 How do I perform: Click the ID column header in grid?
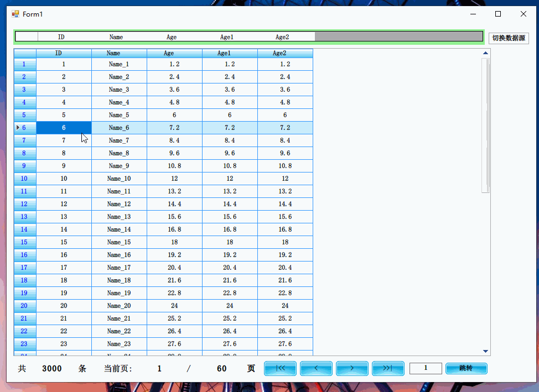click(64, 53)
